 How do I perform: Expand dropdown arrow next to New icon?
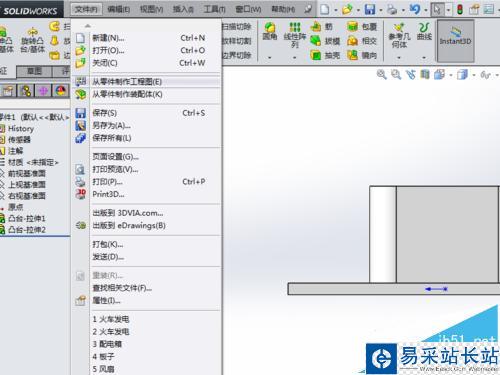click(x=336, y=10)
